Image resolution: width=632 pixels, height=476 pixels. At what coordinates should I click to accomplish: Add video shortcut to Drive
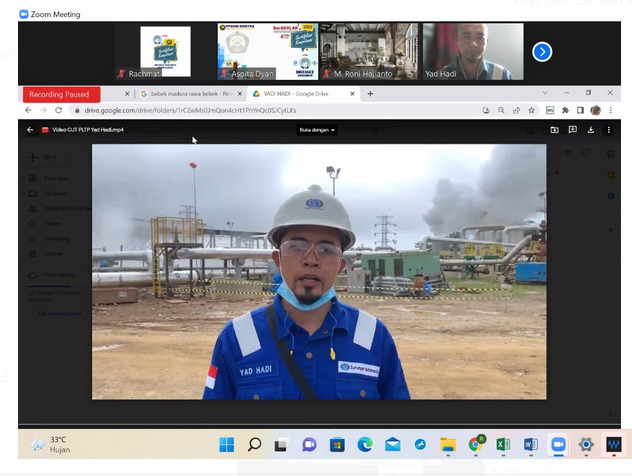tap(554, 130)
